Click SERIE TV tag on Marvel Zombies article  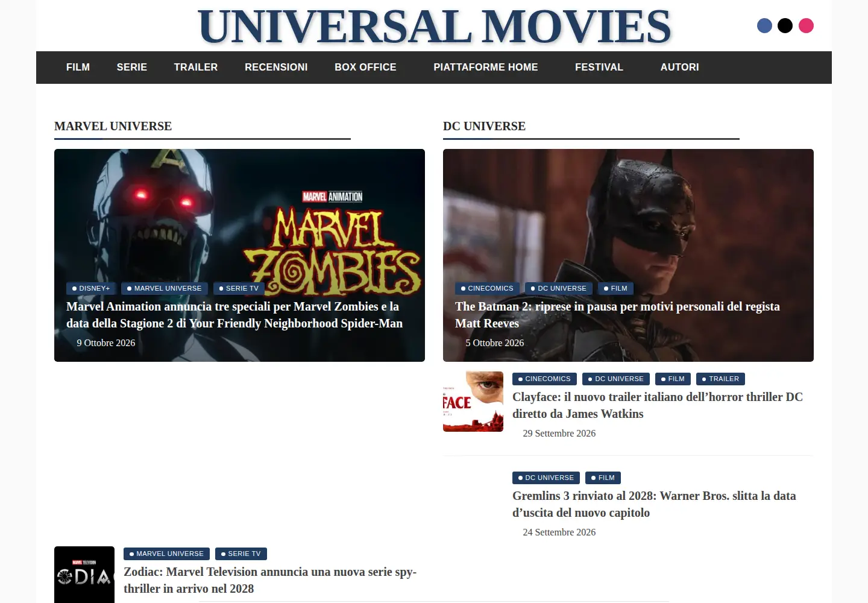[239, 289]
